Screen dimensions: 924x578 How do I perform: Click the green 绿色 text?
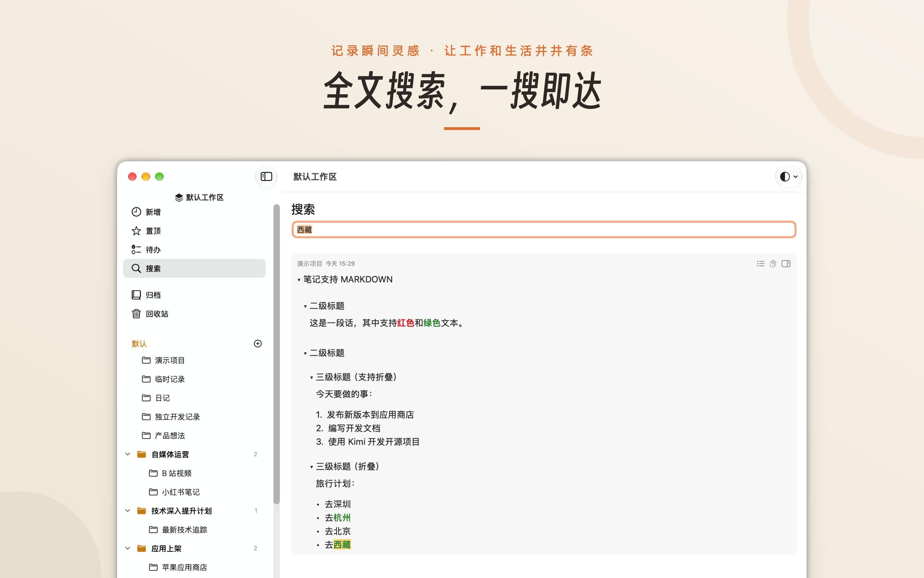tap(432, 323)
